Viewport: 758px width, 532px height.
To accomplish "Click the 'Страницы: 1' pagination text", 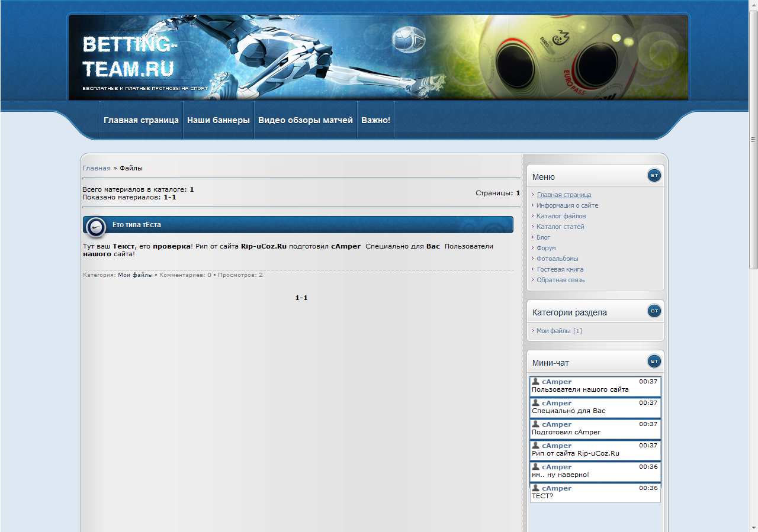I will (x=497, y=193).
